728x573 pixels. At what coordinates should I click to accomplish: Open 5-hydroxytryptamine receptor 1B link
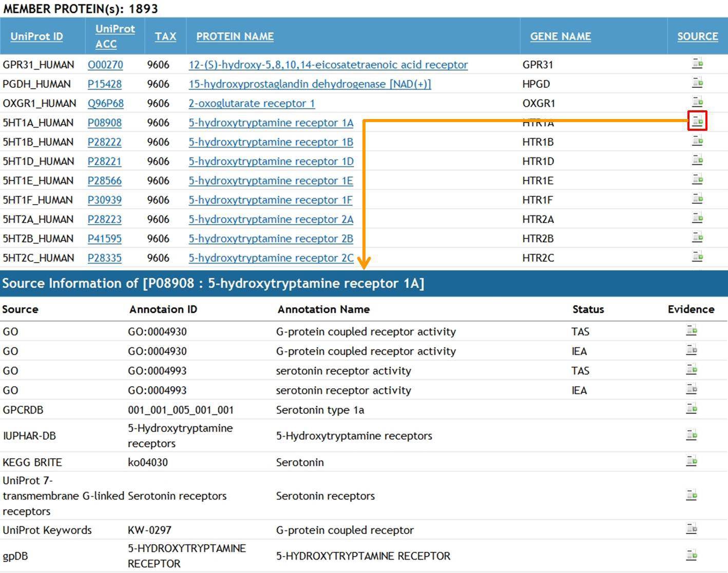pos(271,142)
